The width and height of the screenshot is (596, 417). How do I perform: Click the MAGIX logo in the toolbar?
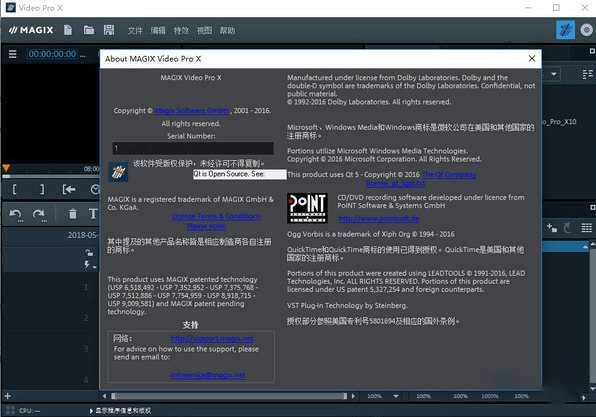coord(31,30)
